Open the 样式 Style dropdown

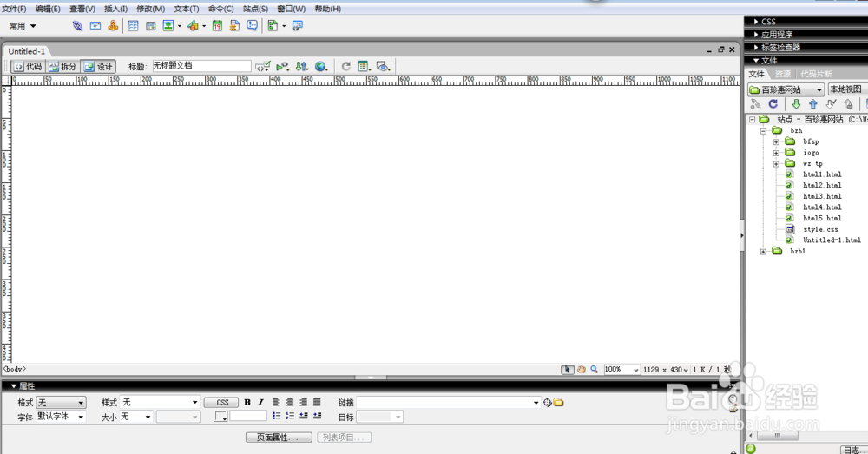(x=160, y=403)
